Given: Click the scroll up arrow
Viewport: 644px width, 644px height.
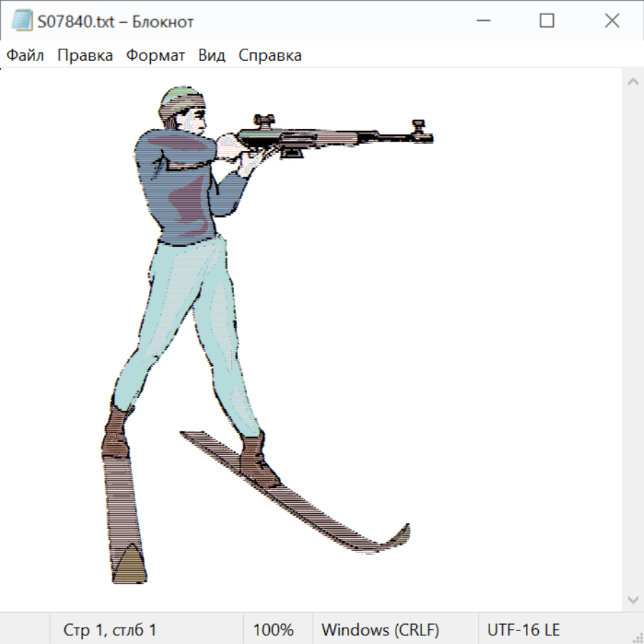Looking at the screenshot, I should (633, 82).
